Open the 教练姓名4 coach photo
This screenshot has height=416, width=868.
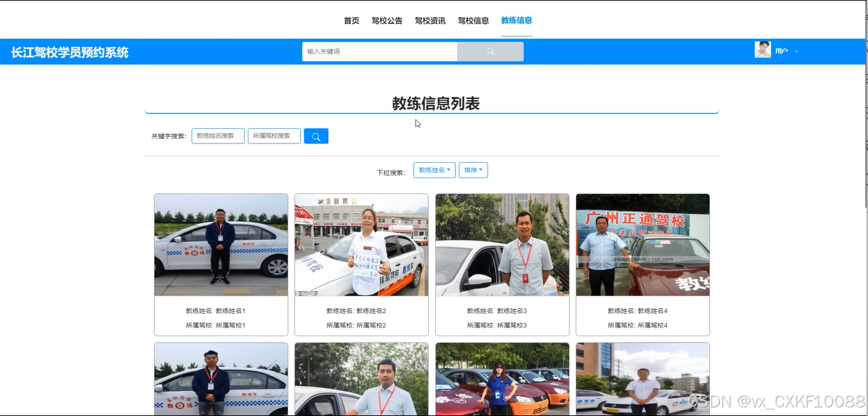point(643,245)
